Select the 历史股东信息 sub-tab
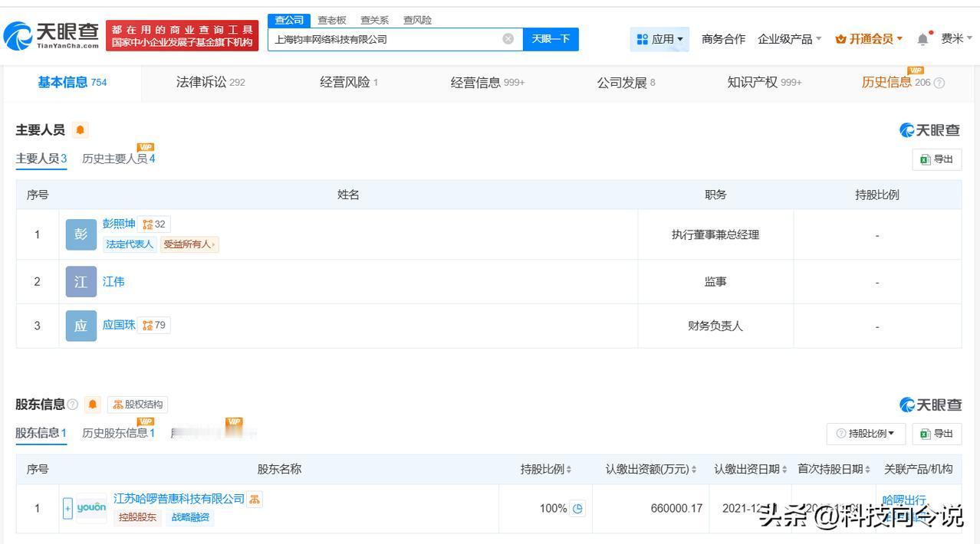Image resolution: width=980 pixels, height=544 pixels. (119, 433)
